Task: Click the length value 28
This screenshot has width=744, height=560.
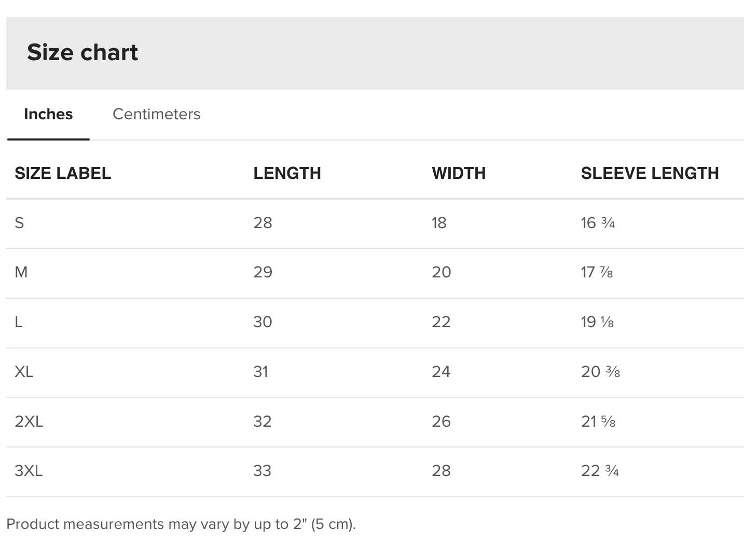Action: pos(263,223)
